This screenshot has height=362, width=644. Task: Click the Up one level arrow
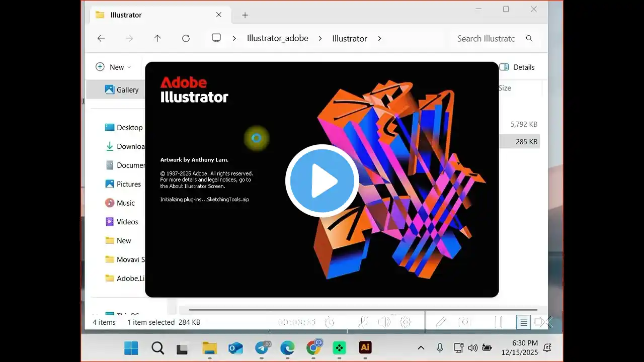click(x=157, y=38)
